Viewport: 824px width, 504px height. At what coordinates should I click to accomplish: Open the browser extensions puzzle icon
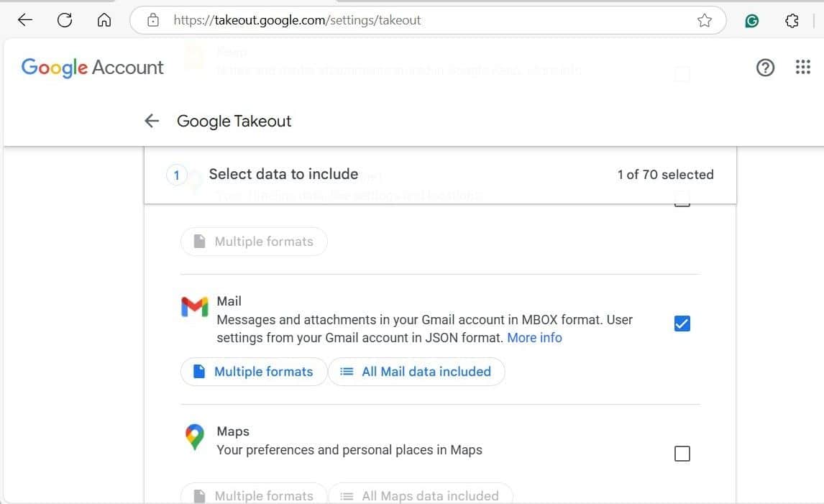(792, 20)
